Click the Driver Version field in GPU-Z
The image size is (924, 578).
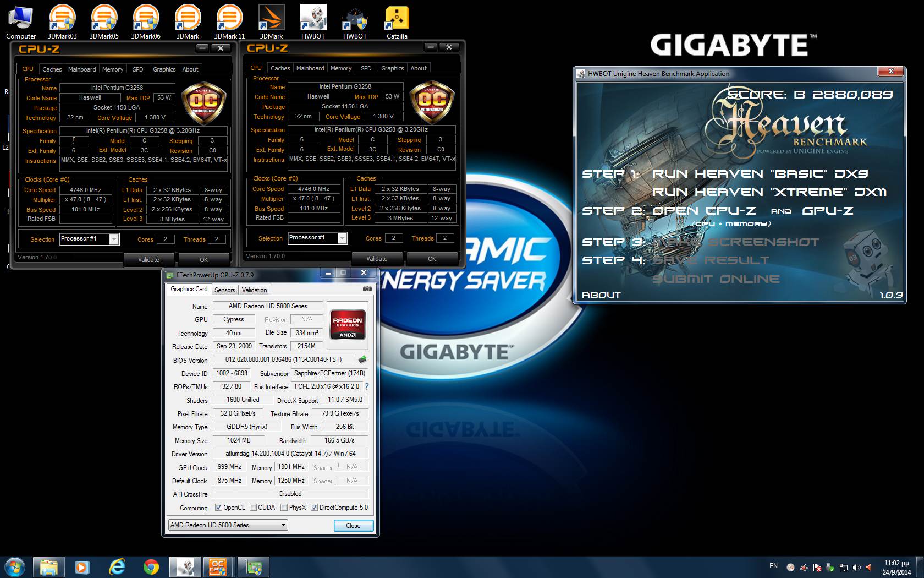(290, 454)
